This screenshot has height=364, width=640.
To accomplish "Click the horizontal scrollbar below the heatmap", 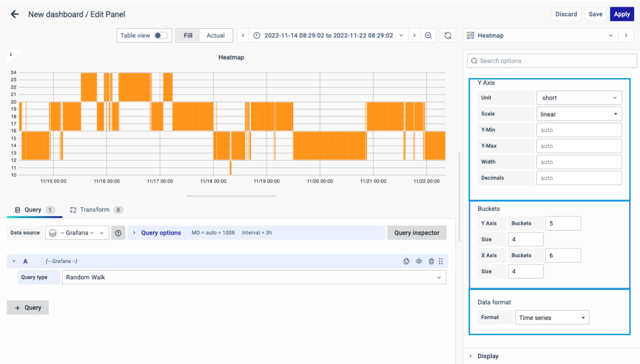I will pos(231,196).
